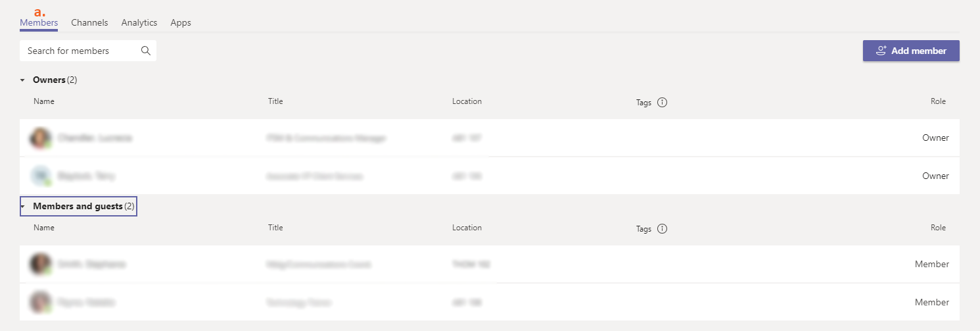The width and height of the screenshot is (980, 331).
Task: Go to the Analytics tab
Action: [x=139, y=22]
